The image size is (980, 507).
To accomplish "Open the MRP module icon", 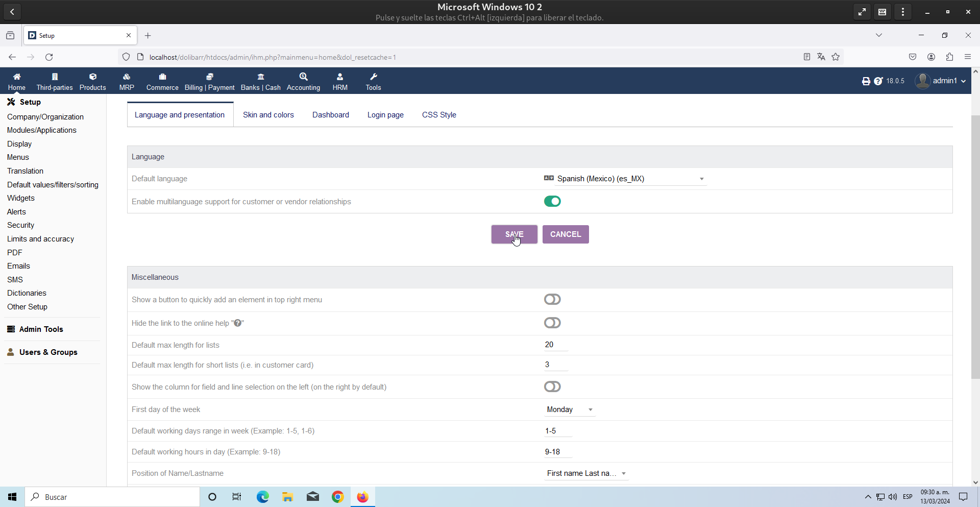I will pyautogui.click(x=127, y=77).
